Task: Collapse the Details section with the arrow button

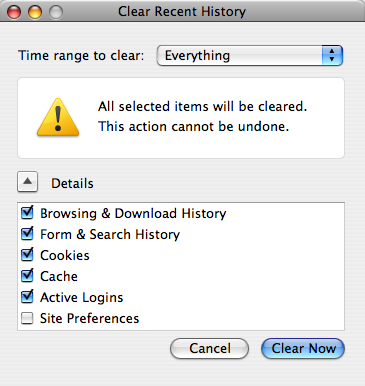Action: click(27, 182)
